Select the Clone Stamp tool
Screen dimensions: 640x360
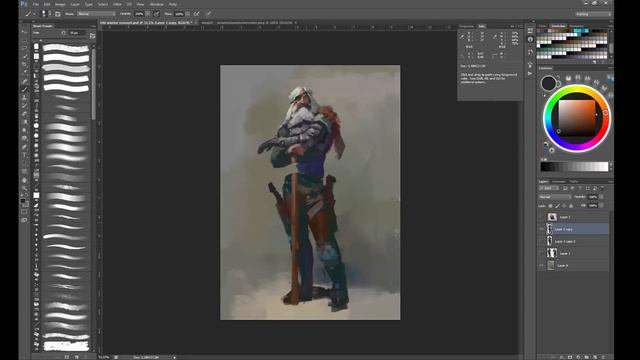(x=24, y=98)
